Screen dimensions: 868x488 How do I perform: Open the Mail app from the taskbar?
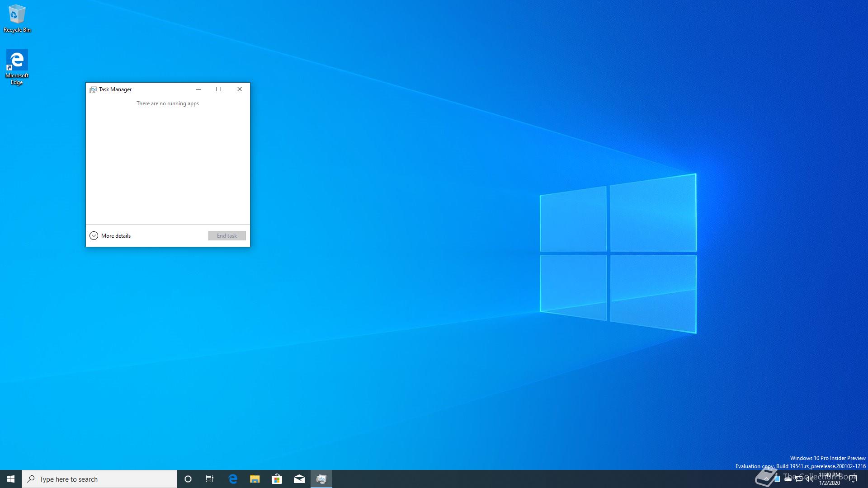pyautogui.click(x=299, y=479)
